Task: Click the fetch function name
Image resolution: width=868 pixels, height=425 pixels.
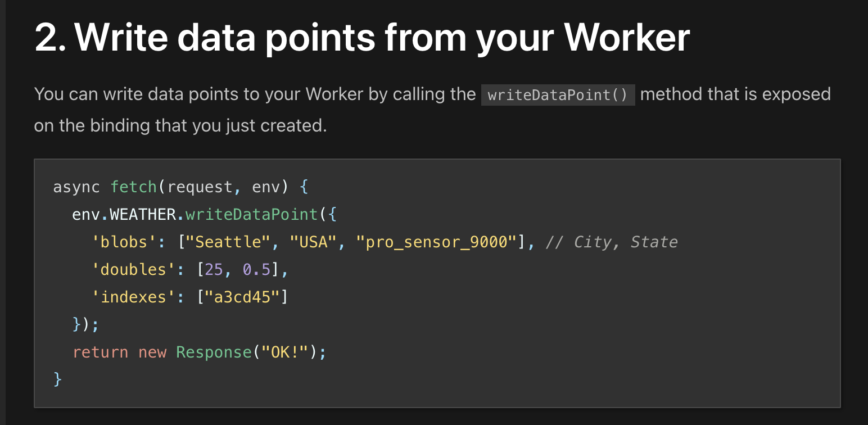Action: (x=134, y=186)
